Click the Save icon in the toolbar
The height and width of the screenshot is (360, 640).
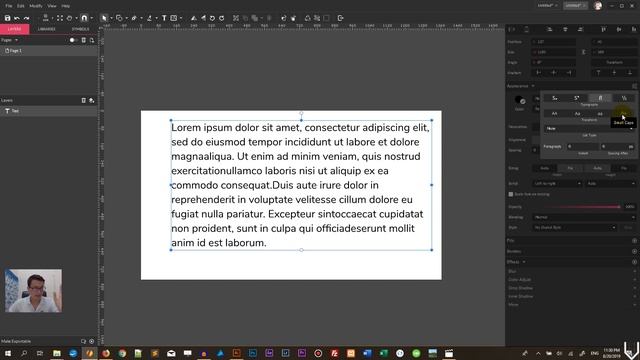pyautogui.click(x=7, y=18)
